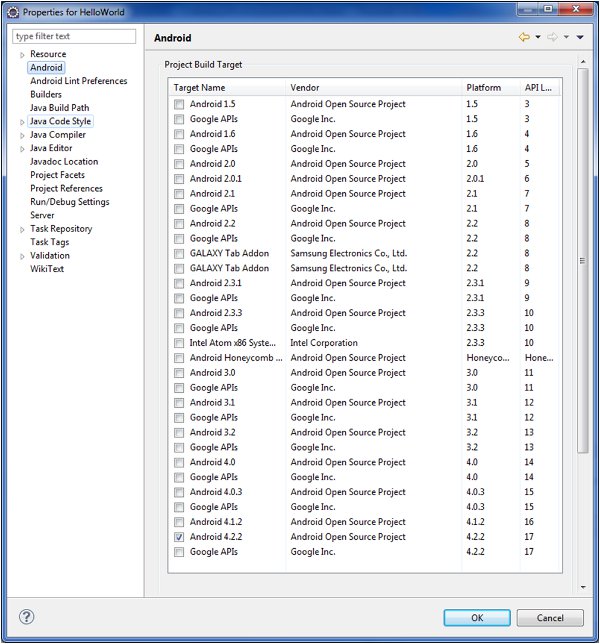Screen dimensions: 600x644
Task: Expand the Resource tree node
Action: click(x=22, y=55)
